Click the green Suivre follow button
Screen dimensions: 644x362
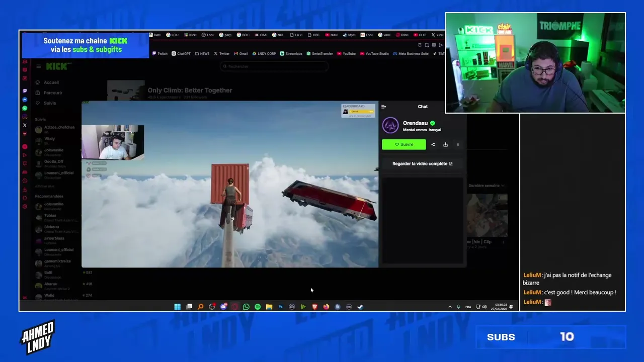[x=404, y=144]
